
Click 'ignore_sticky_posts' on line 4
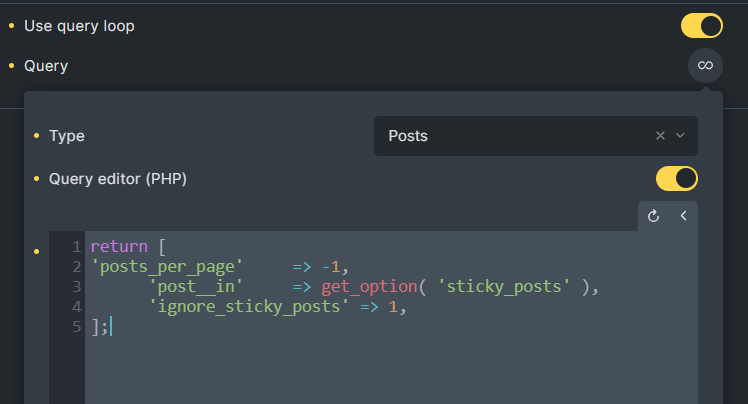pyautogui.click(x=249, y=307)
